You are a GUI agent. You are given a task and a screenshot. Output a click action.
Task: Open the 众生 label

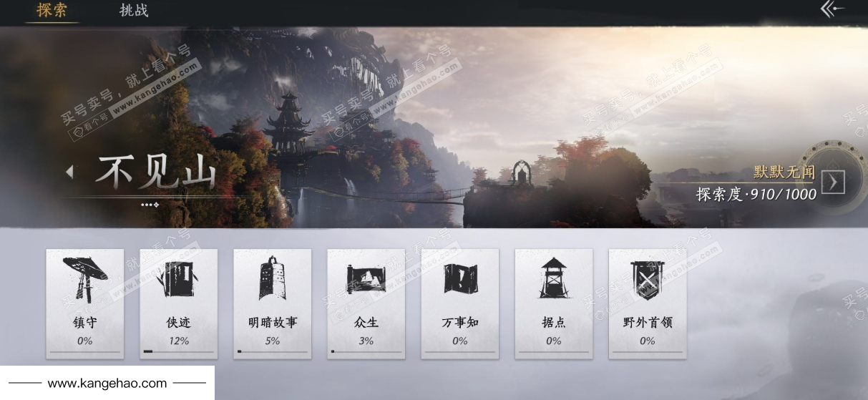tap(366, 323)
